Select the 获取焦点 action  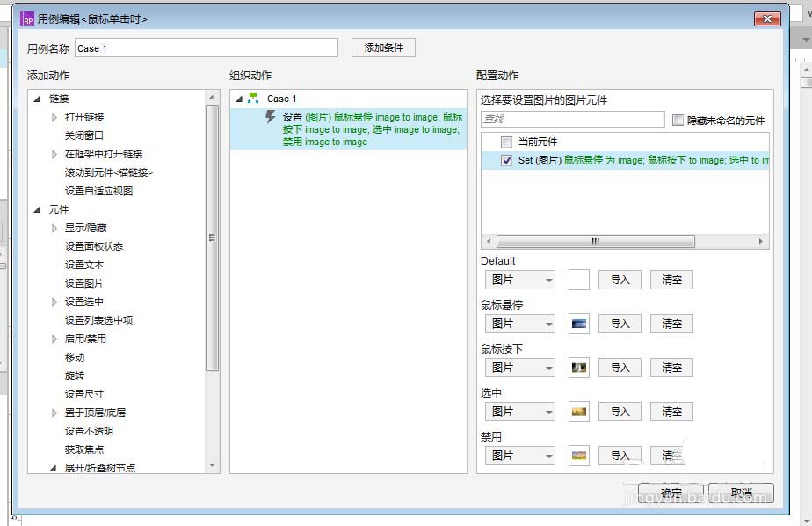coord(83,449)
